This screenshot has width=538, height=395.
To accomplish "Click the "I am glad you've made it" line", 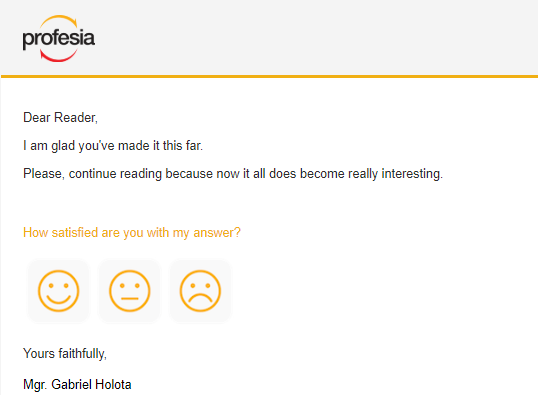I will 113,146.
